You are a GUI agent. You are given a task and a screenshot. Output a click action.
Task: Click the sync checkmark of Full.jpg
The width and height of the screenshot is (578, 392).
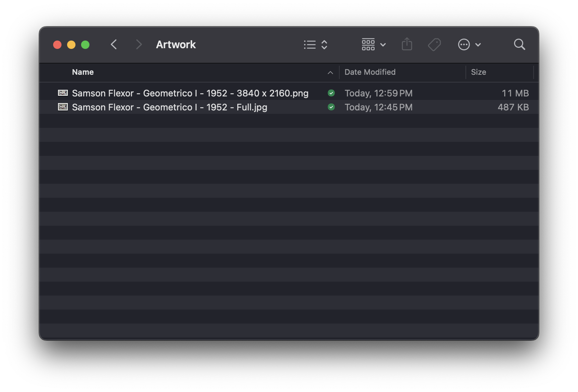pos(331,107)
